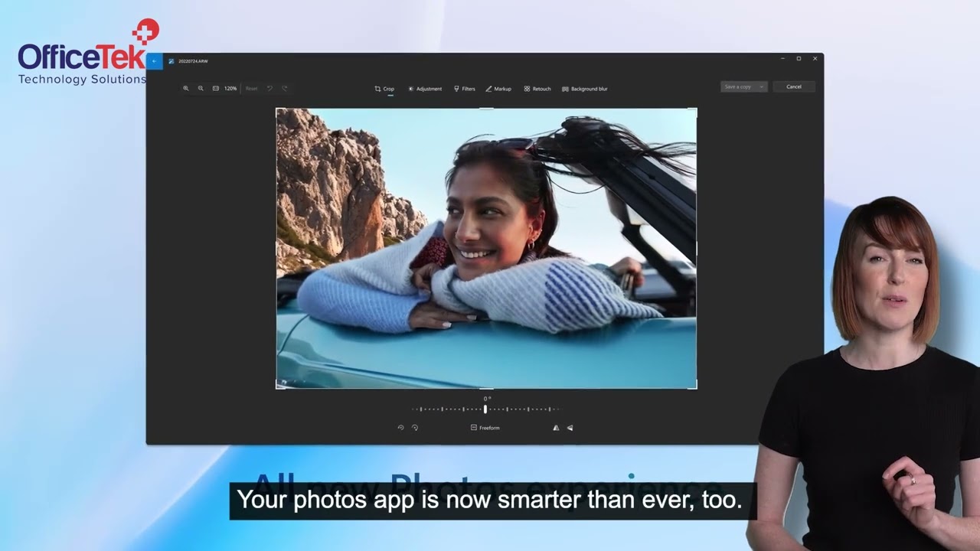Rotate image counterclockwise

point(400,428)
